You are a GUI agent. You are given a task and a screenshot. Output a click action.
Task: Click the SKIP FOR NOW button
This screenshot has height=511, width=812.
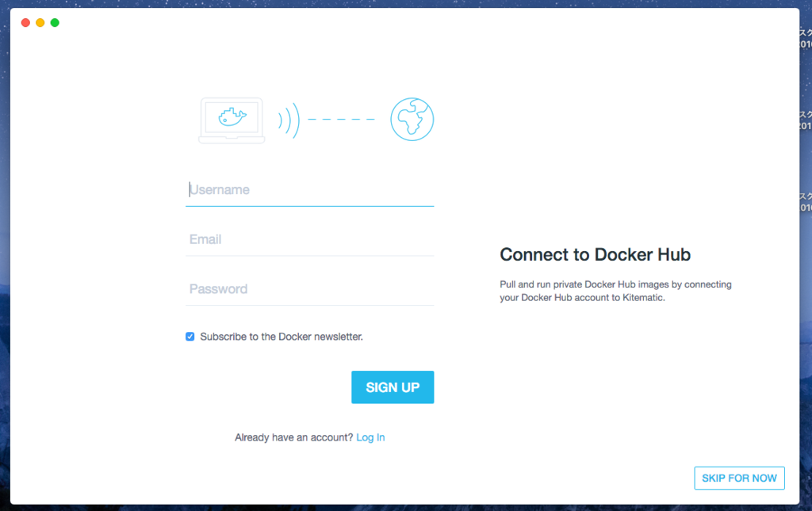(x=739, y=478)
